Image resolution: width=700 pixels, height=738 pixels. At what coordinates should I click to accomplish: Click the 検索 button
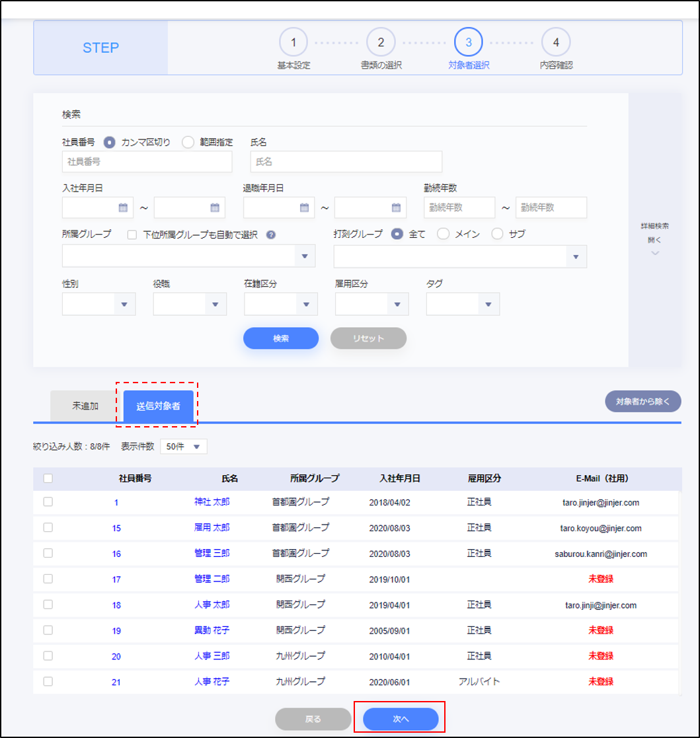coord(280,338)
